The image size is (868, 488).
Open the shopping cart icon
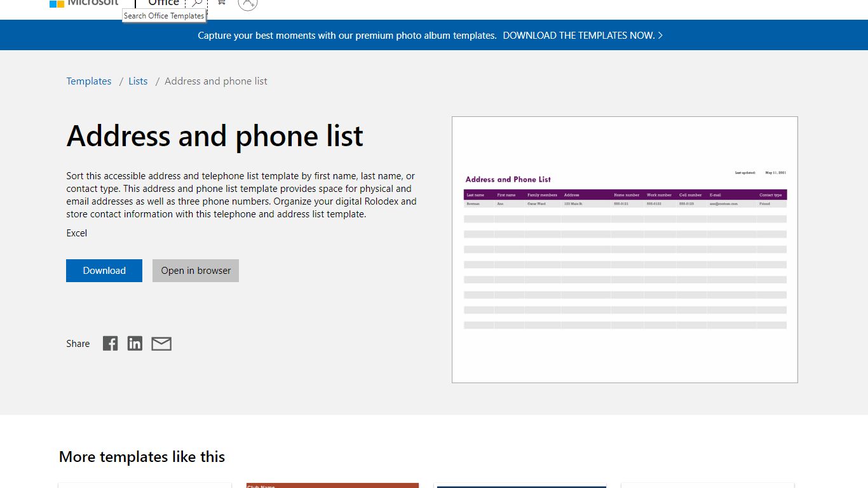(x=221, y=3)
